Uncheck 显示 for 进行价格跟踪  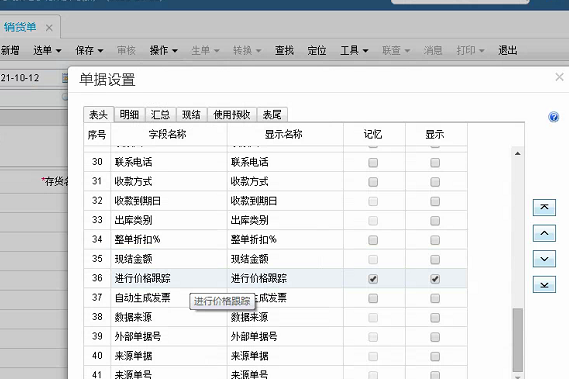tap(435, 279)
